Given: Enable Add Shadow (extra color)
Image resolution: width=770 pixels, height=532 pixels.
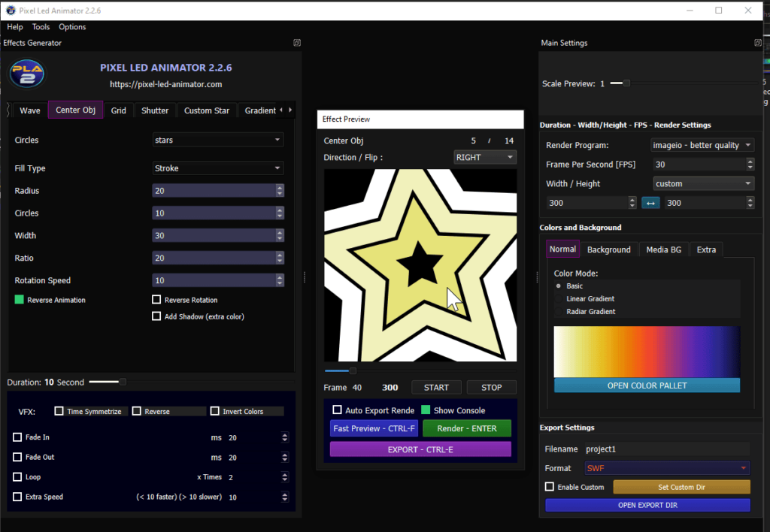Looking at the screenshot, I should 158,316.
